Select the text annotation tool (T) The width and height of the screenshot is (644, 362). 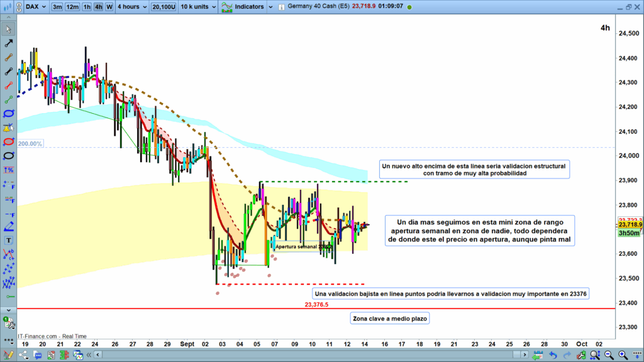(x=9, y=241)
